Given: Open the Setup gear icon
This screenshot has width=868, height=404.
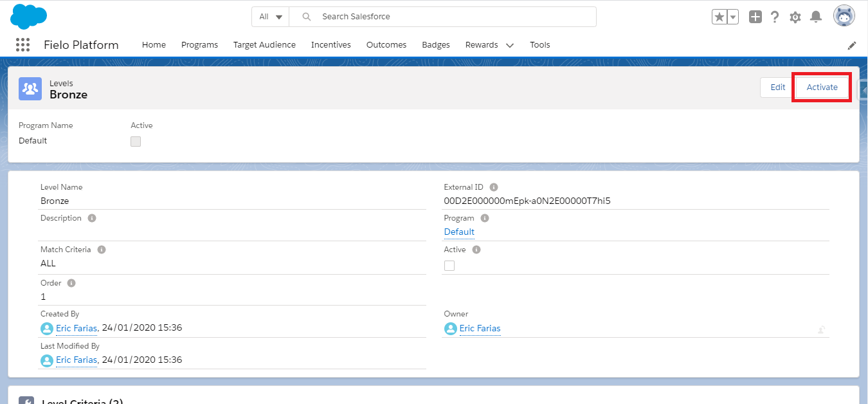Looking at the screenshot, I should [795, 17].
